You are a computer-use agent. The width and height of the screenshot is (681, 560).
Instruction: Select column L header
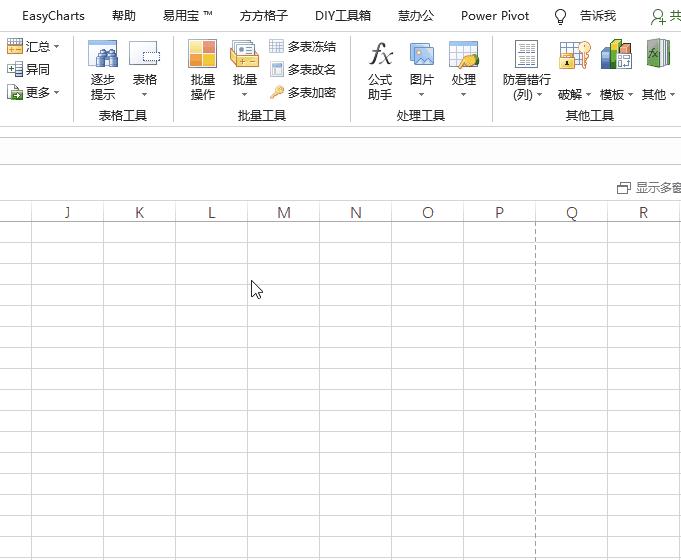point(212,212)
